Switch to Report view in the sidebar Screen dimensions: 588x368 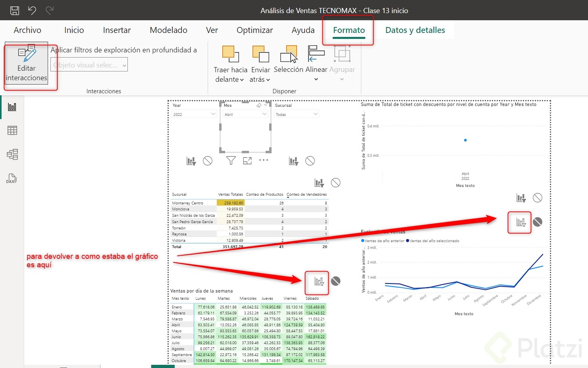click(x=12, y=107)
